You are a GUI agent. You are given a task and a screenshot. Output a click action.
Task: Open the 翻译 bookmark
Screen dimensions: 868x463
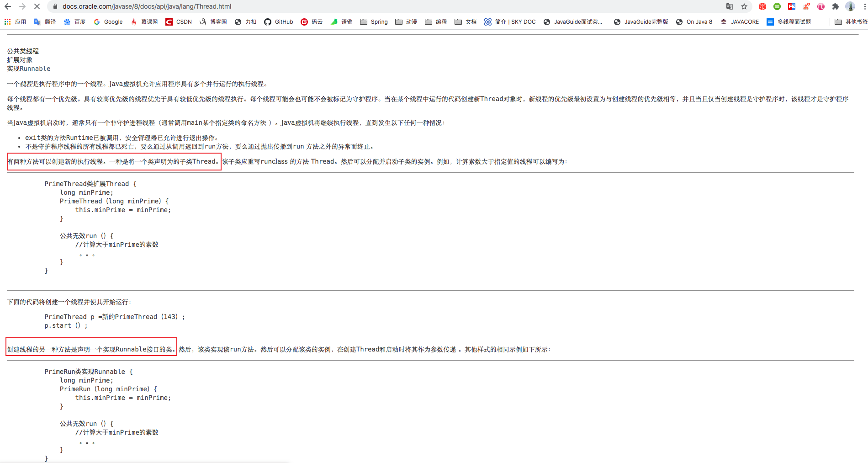(45, 22)
